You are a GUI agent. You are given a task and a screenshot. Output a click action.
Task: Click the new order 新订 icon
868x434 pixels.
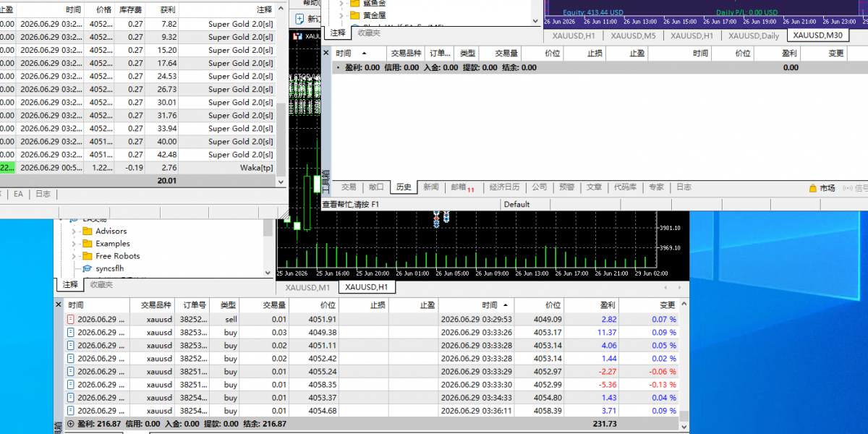click(299, 19)
